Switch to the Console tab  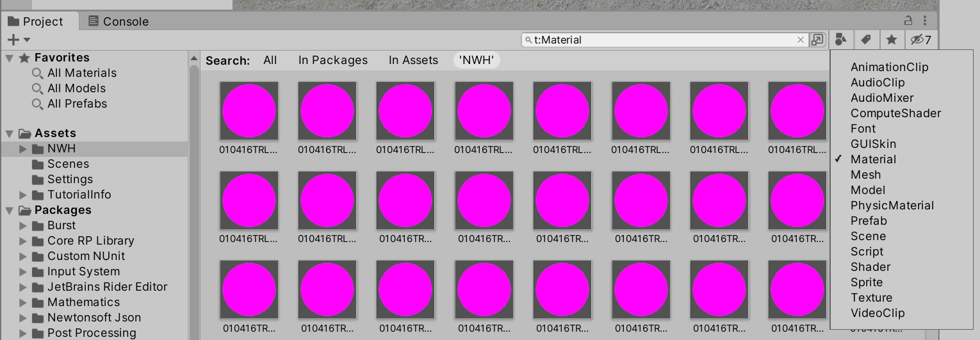click(118, 21)
